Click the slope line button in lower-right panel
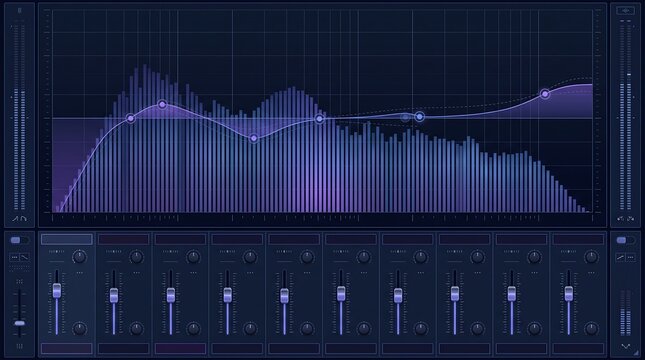Image resolution: width=645 pixels, height=360 pixels. [620, 258]
